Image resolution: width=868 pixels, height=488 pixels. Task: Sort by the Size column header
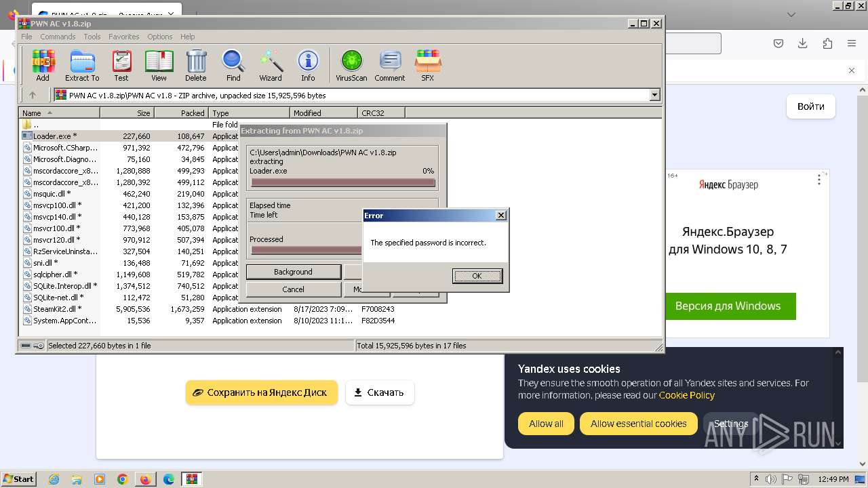point(127,113)
